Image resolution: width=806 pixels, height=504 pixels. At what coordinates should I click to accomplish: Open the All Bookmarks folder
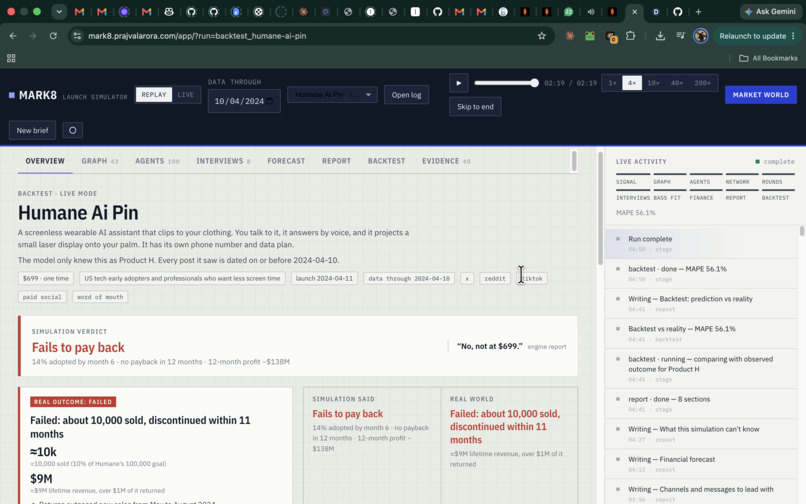768,58
